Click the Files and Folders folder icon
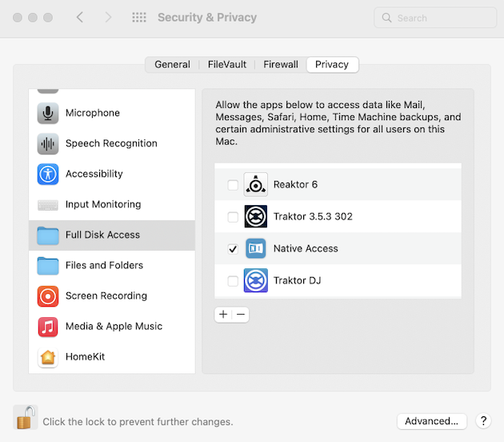 pos(48,266)
